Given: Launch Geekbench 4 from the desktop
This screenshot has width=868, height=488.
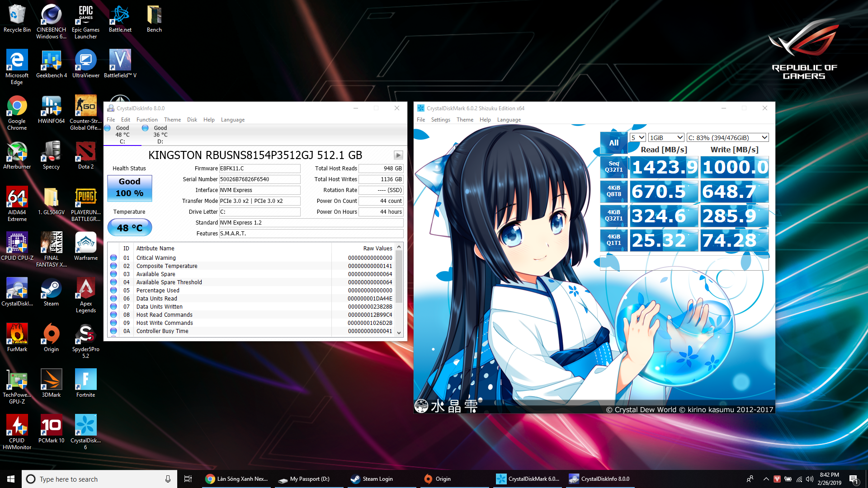Looking at the screenshot, I should 51,64.
